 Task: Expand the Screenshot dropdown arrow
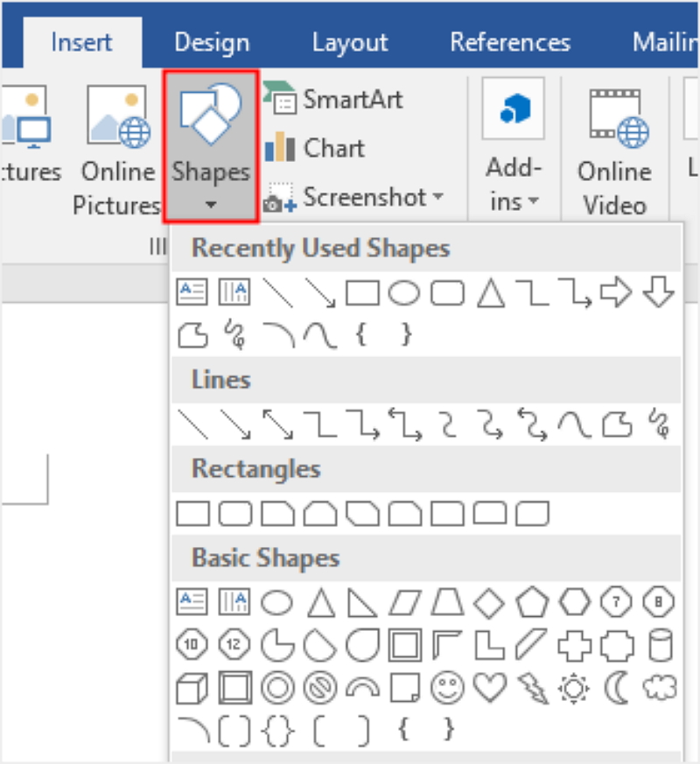coord(437,197)
